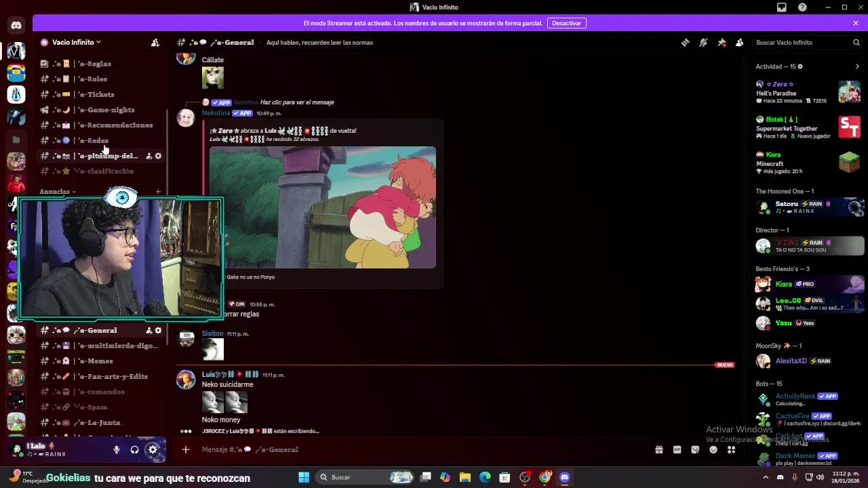This screenshot has height=488, width=868.
Task: Open the General channel settings gear
Action: click(159, 331)
